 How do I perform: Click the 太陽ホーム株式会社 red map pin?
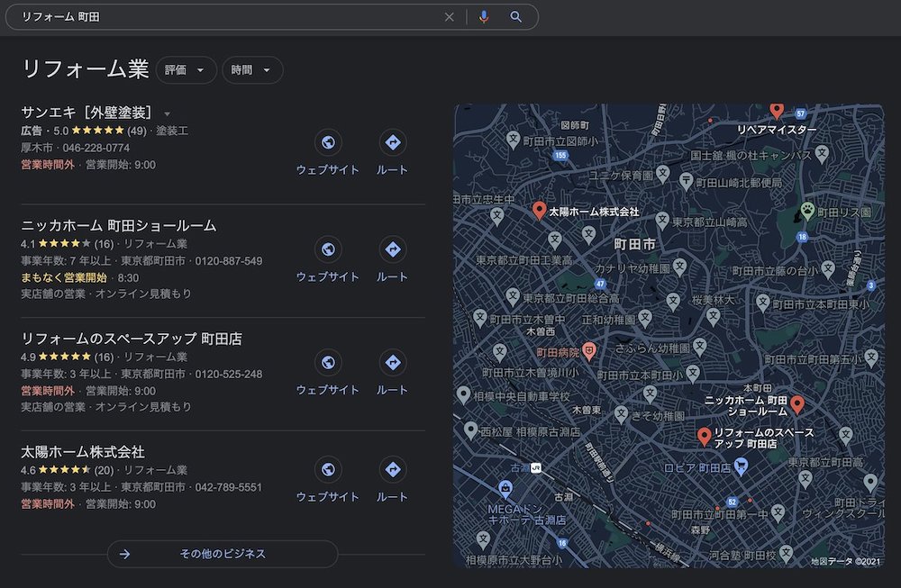539,211
